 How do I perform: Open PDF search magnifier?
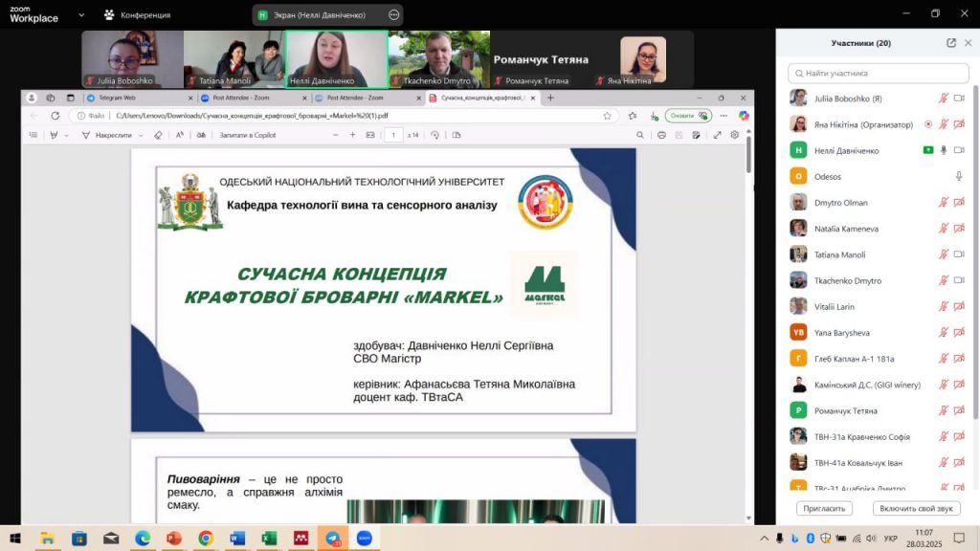(640, 135)
